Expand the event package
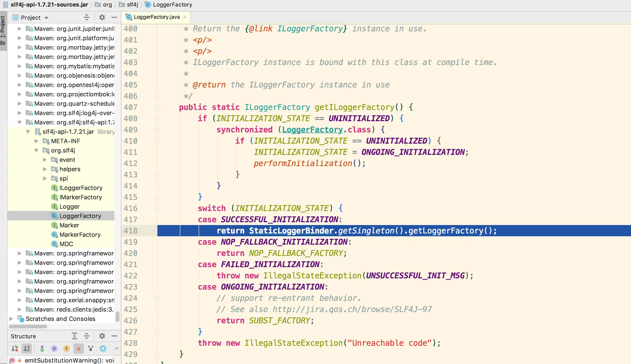 pos(45,160)
